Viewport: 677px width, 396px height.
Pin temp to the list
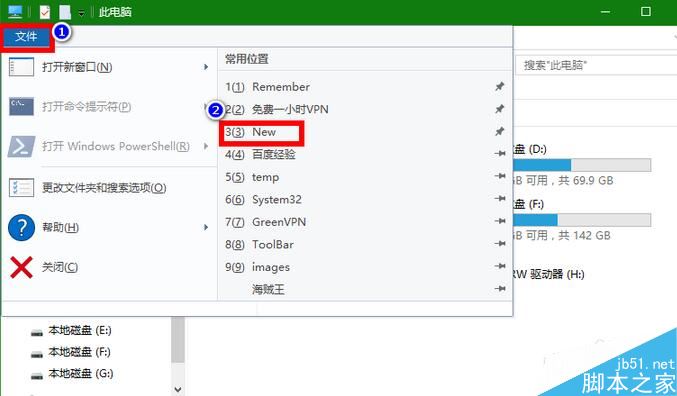tap(500, 176)
